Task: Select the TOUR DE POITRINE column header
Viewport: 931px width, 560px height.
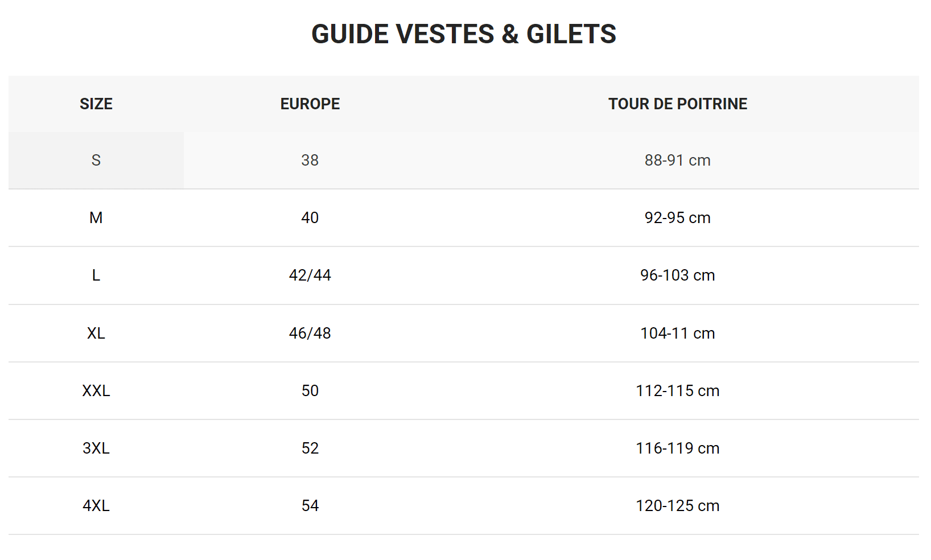Action: pyautogui.click(x=678, y=104)
